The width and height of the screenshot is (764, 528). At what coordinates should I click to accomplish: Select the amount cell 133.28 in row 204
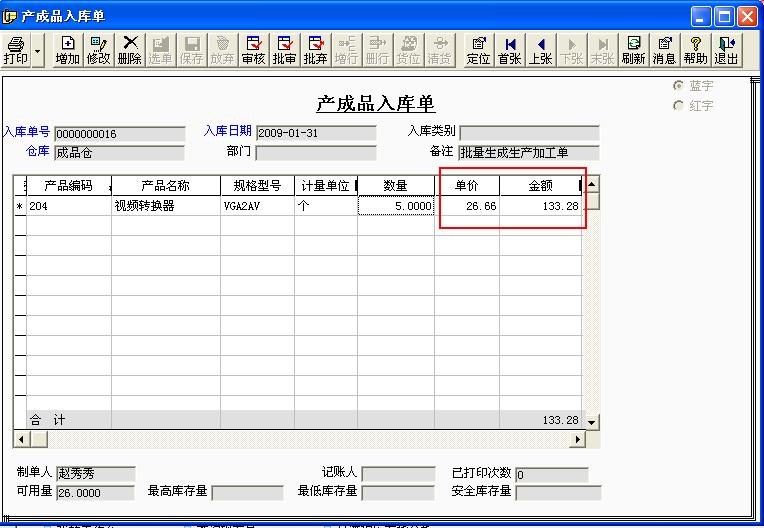click(541, 206)
